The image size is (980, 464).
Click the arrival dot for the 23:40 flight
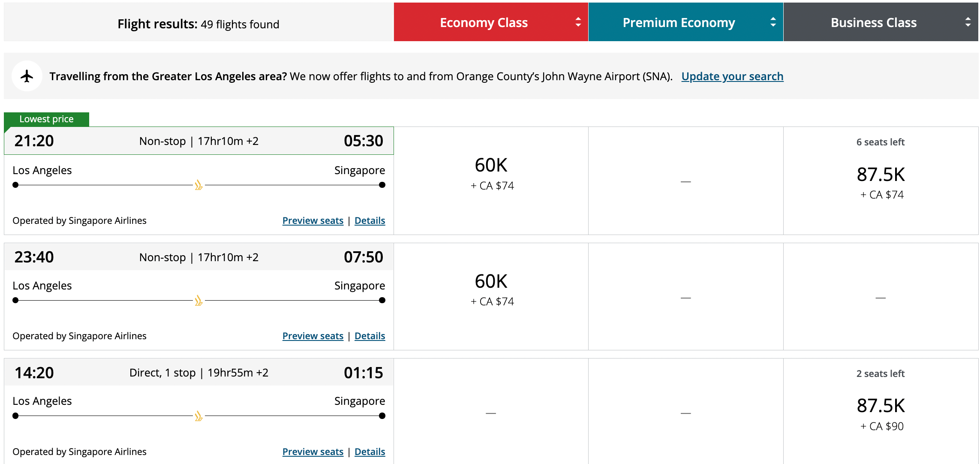pos(381,300)
